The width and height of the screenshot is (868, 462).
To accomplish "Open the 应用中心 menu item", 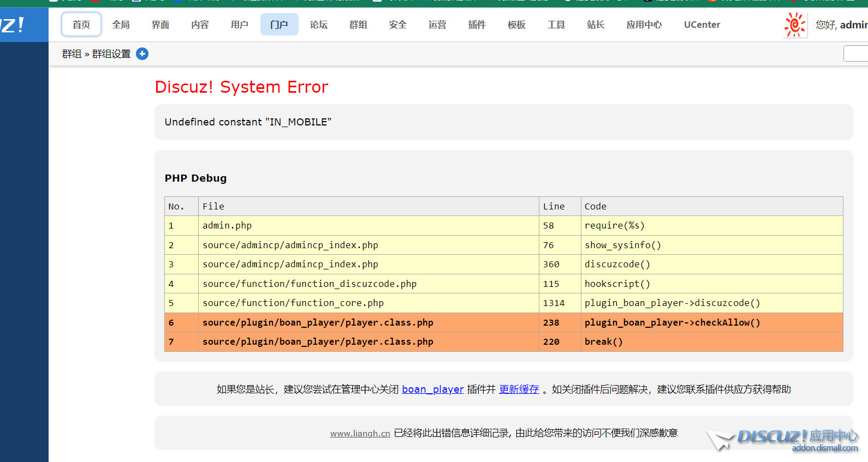I will (644, 25).
